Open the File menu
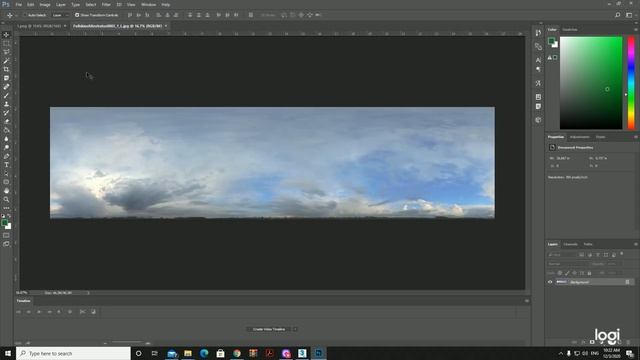The height and width of the screenshot is (360, 640). [19, 4]
